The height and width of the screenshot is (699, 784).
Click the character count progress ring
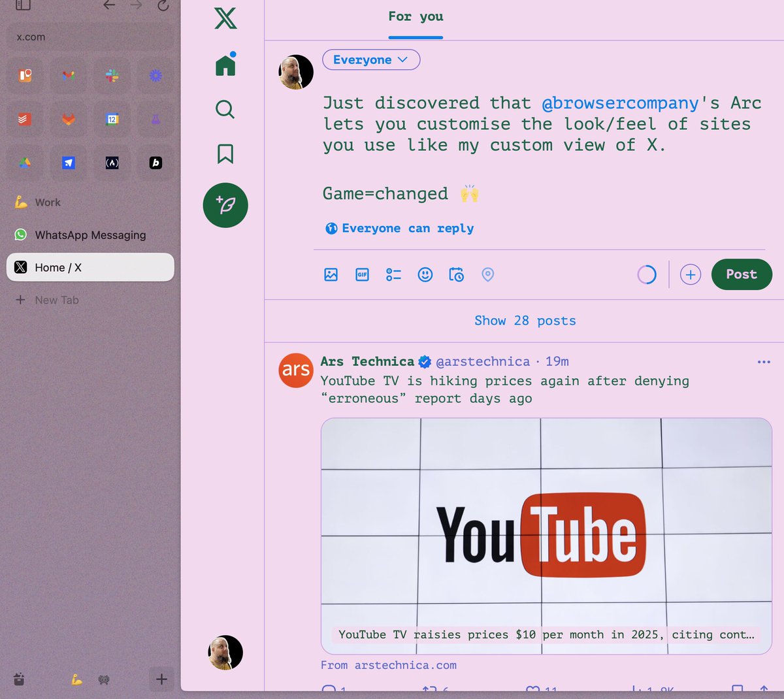(x=647, y=274)
